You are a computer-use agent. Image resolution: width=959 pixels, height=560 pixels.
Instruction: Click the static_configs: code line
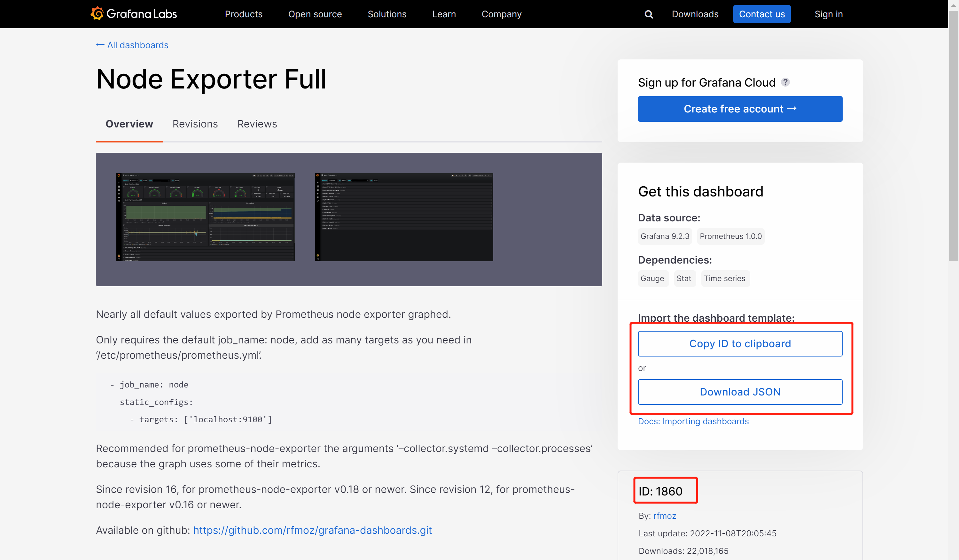156,402
